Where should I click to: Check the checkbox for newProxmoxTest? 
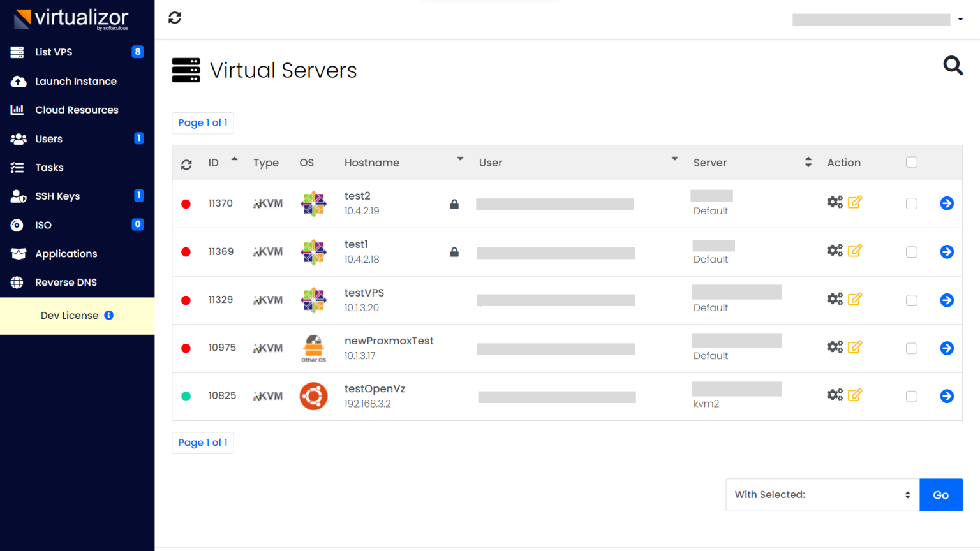[911, 348]
